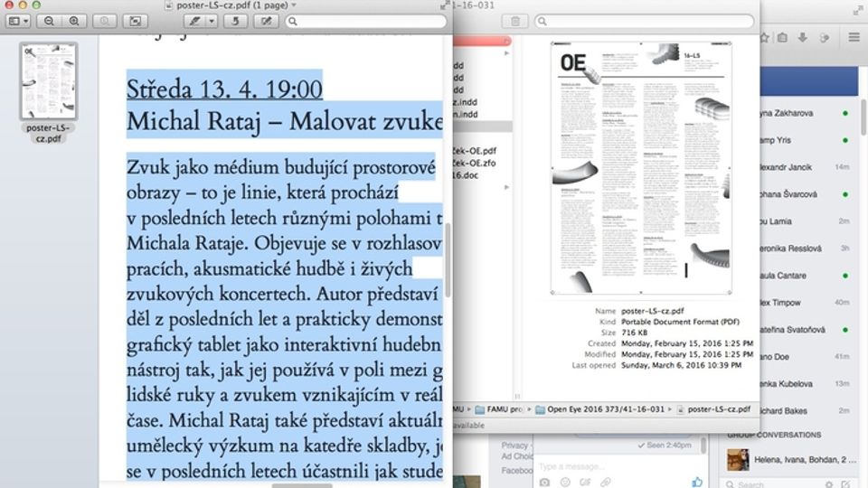Select the Finder file ending n.indd
The width and height of the screenshot is (868, 488).
click(x=465, y=115)
